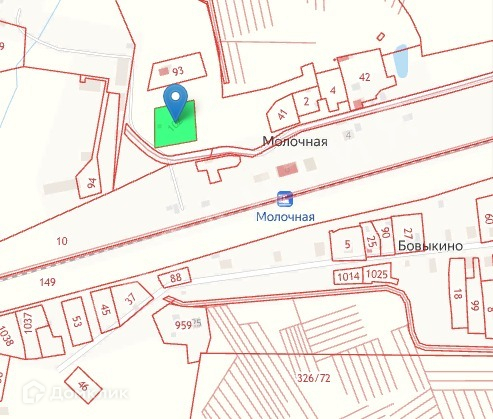Select the green highlighted land plot
Screen dimensions: 493x419
[175, 124]
